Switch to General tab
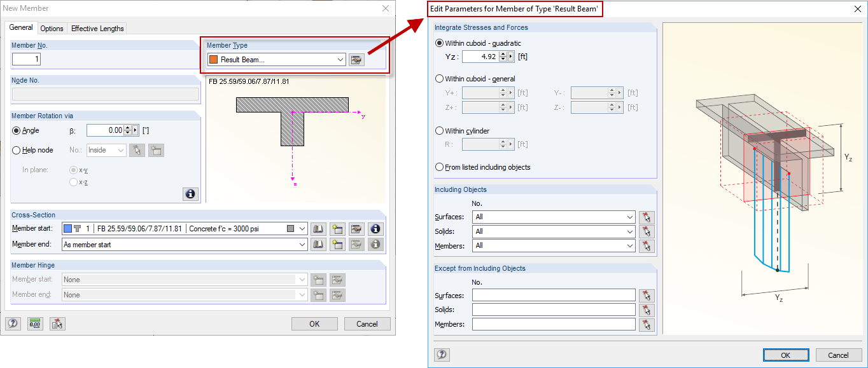868x368 pixels. pos(21,28)
